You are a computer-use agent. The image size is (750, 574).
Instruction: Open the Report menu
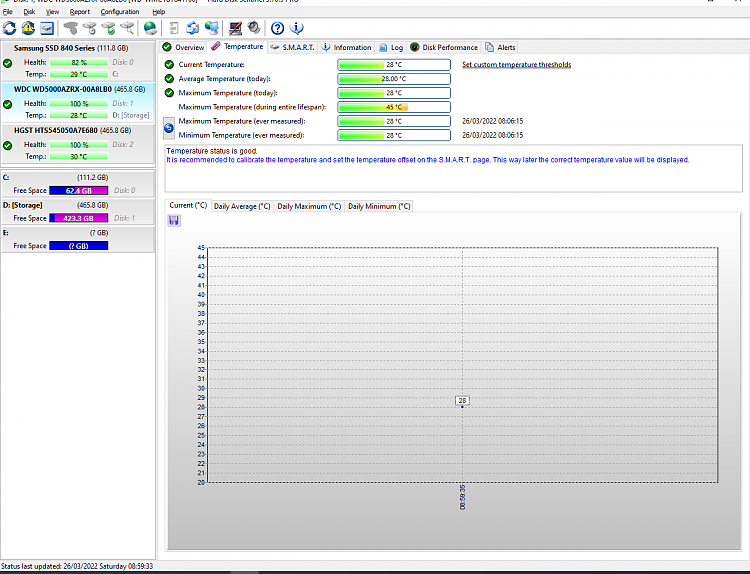coord(80,12)
